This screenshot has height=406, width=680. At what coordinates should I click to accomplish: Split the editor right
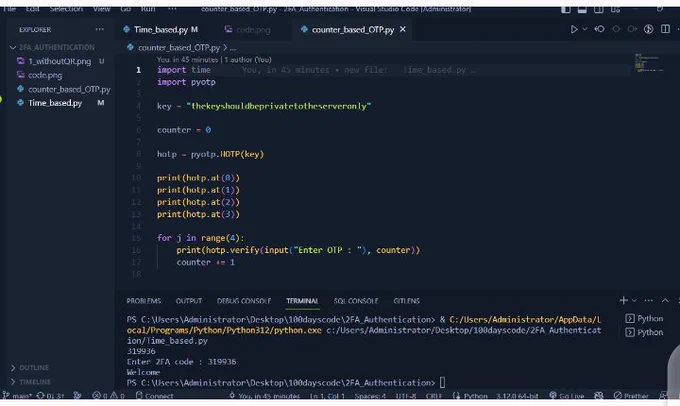[x=665, y=29]
